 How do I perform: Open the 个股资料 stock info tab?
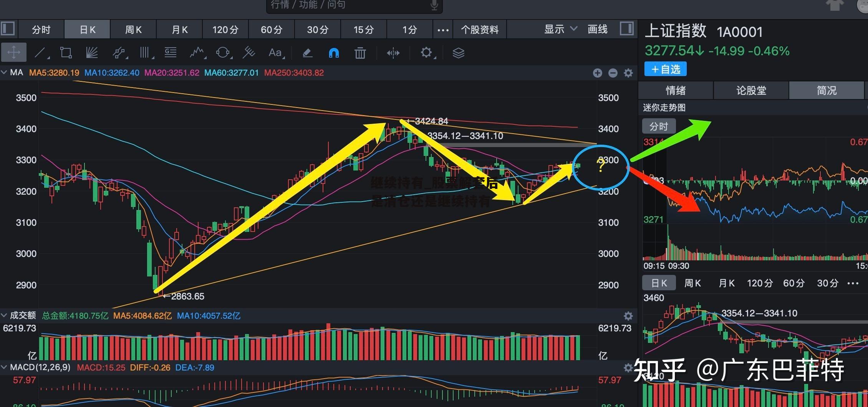(x=480, y=30)
